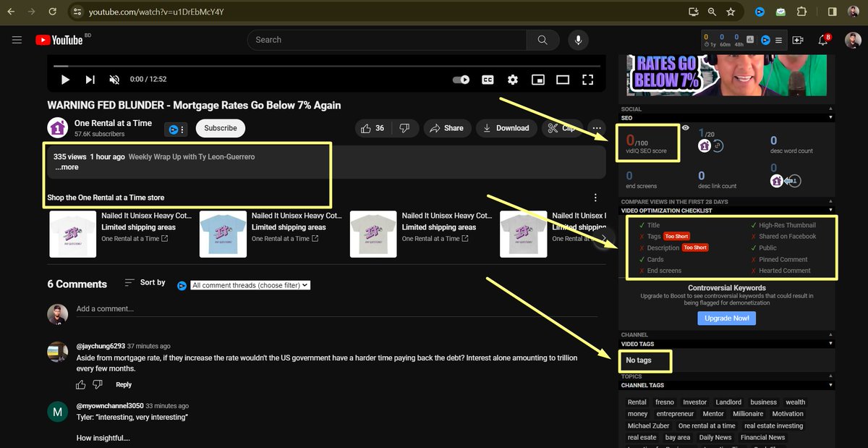Open the player Settings gear
Image resolution: width=868 pixels, height=448 pixels.
(513, 80)
